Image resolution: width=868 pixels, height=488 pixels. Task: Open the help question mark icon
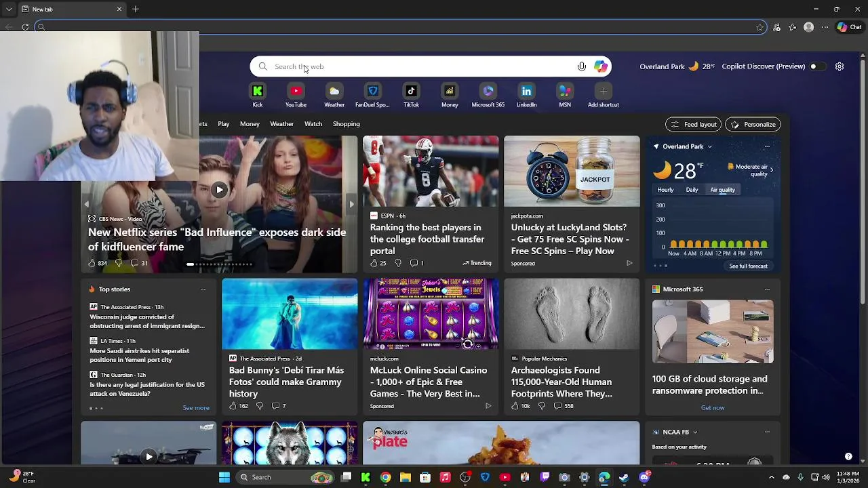tap(848, 456)
